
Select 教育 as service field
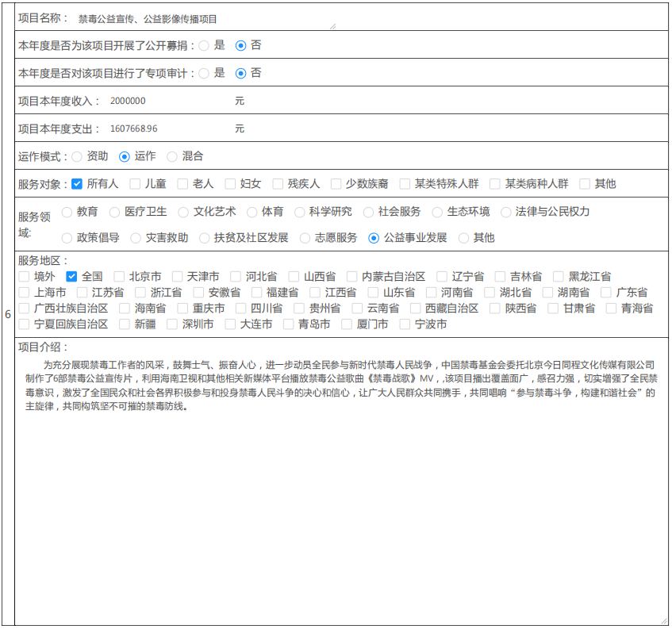coord(67,212)
